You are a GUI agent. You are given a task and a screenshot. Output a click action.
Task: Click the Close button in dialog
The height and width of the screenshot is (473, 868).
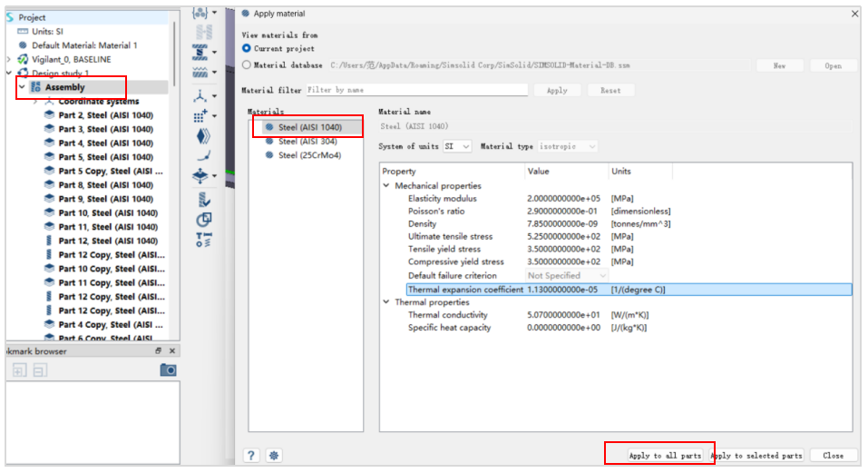coord(834,455)
